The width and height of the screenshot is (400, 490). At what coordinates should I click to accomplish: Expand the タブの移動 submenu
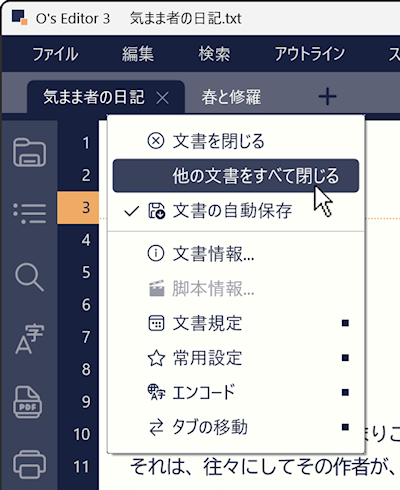tap(236, 427)
